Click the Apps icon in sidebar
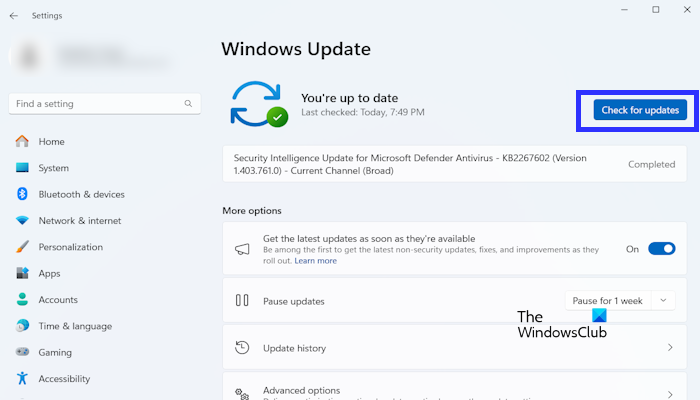Viewport: 700px width, 400px height. click(22, 273)
